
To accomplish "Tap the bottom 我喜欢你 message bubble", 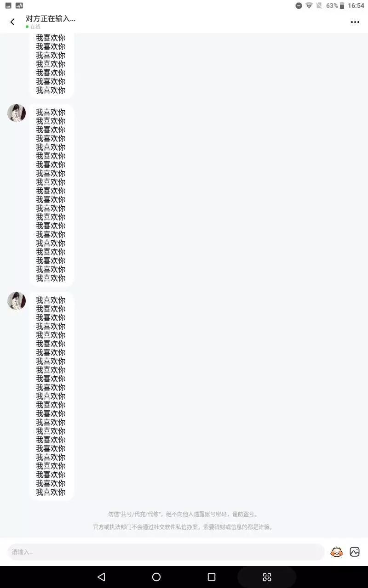I will [52, 396].
